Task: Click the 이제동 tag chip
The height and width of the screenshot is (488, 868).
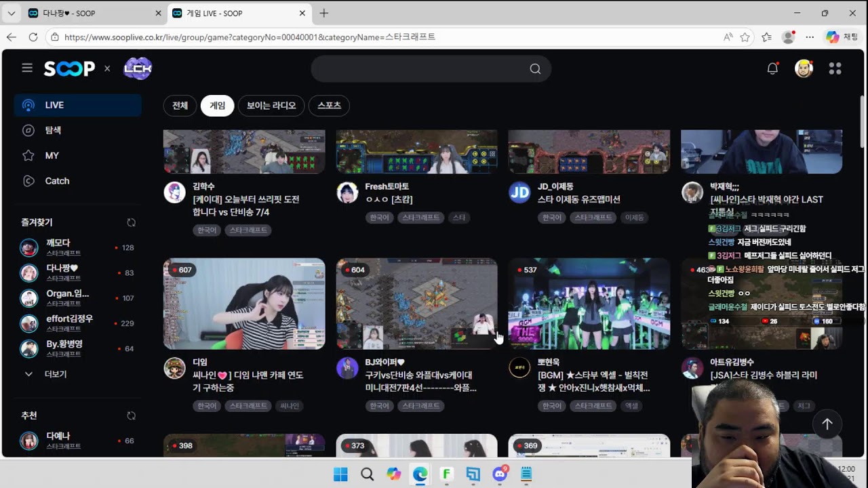Action: [634, 218]
